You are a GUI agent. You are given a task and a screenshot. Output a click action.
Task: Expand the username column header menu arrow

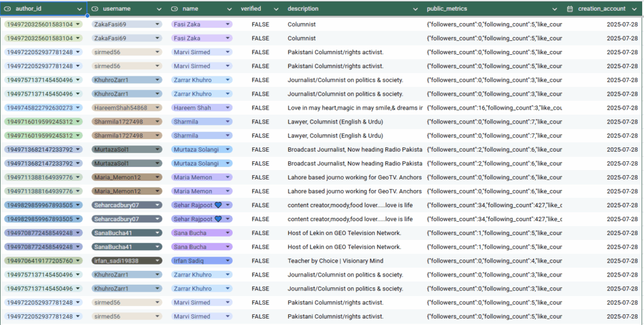(x=158, y=9)
